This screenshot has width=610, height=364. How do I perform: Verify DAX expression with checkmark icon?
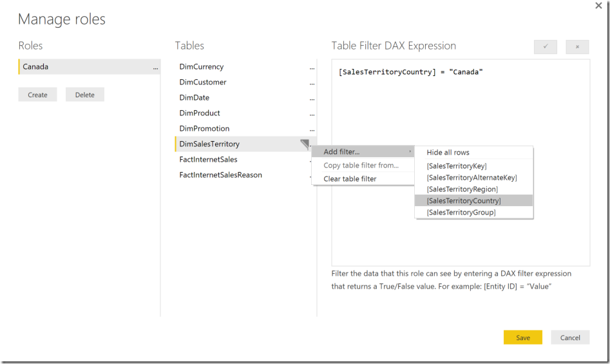(546, 47)
